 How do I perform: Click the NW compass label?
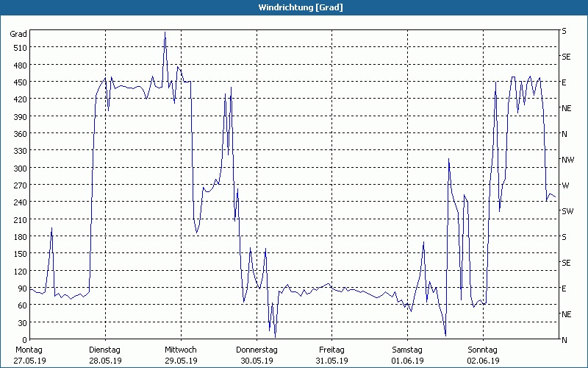[x=567, y=160]
